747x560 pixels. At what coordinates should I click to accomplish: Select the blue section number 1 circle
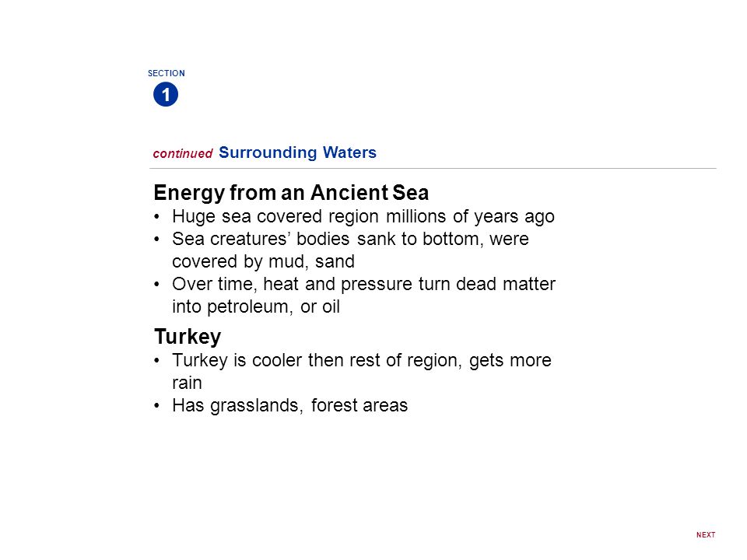166,94
